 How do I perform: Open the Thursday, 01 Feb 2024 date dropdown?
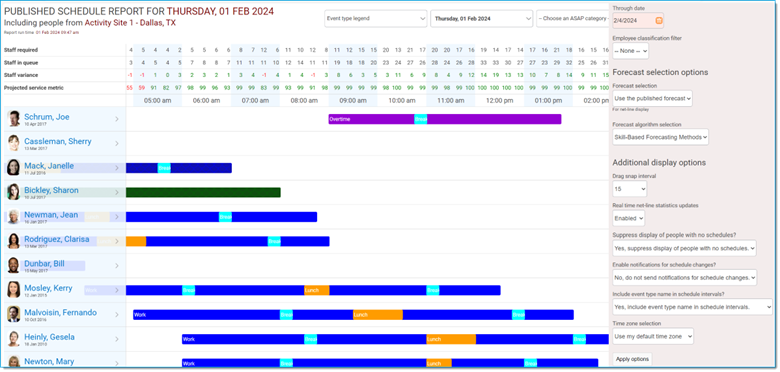click(482, 18)
